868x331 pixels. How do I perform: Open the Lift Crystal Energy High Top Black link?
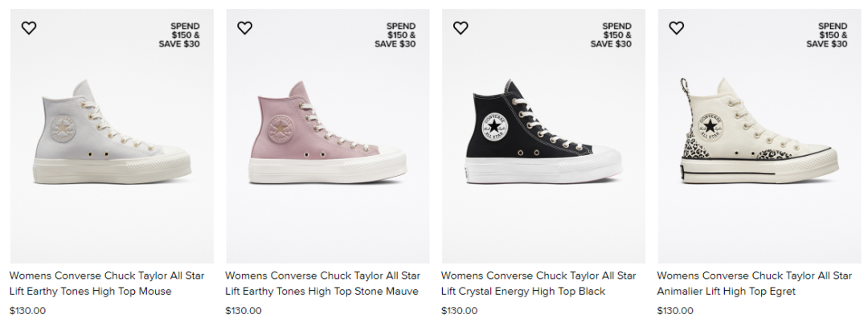click(x=538, y=284)
